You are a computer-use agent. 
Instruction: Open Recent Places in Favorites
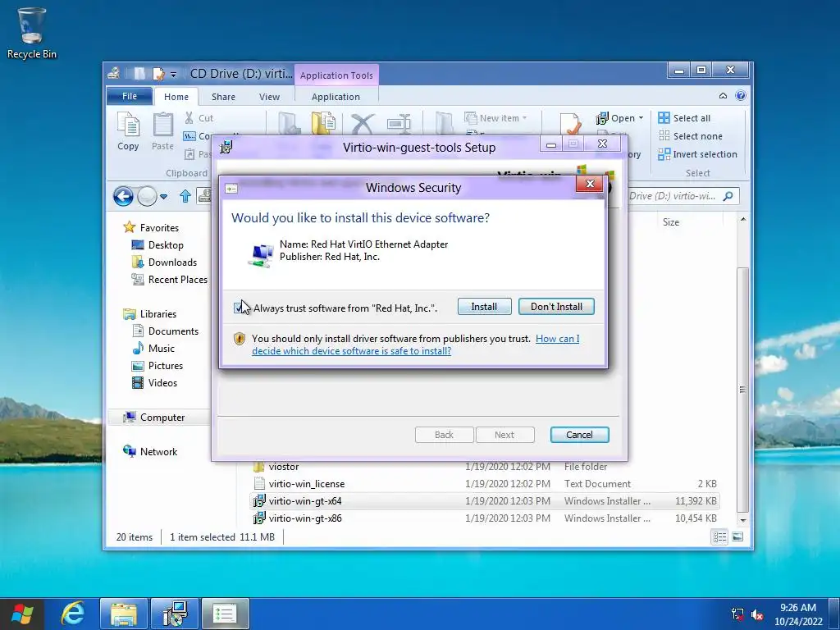169,280
